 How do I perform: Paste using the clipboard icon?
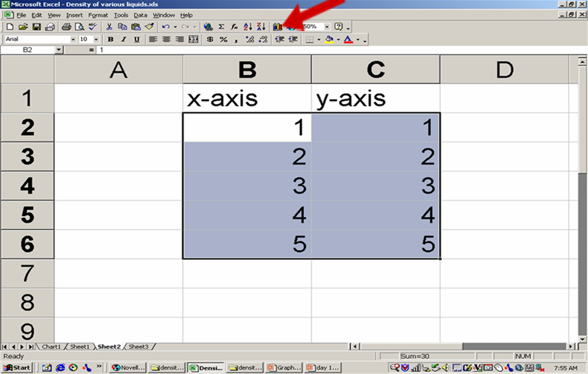coord(136,27)
